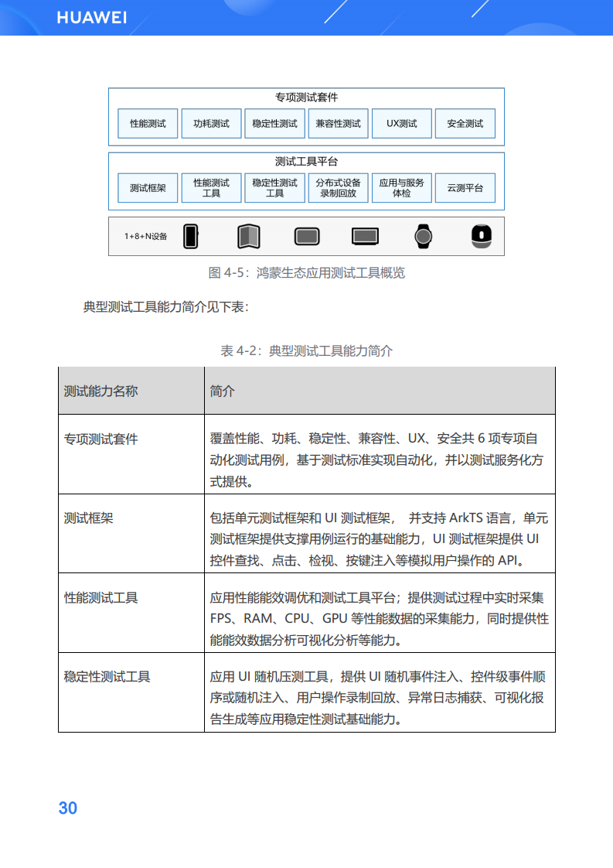Select the 云测平台 box
The width and height of the screenshot is (613, 868).
tap(465, 188)
